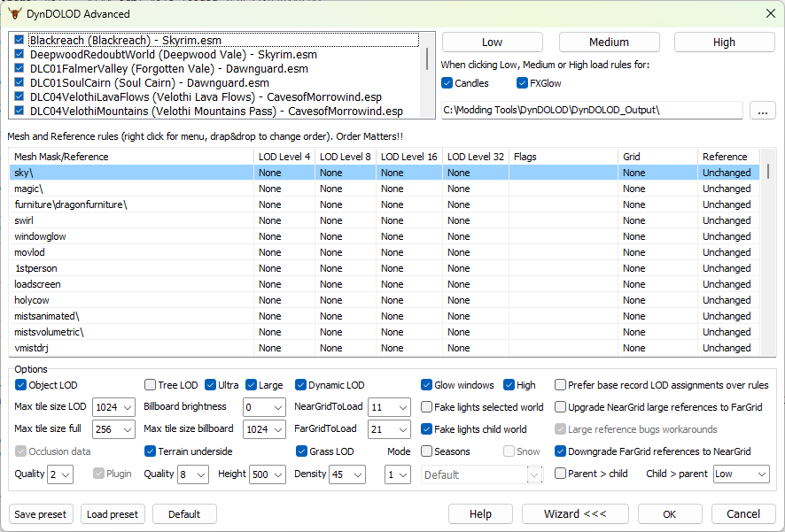Load High preset rules
This screenshot has height=532, width=785.
(x=724, y=42)
